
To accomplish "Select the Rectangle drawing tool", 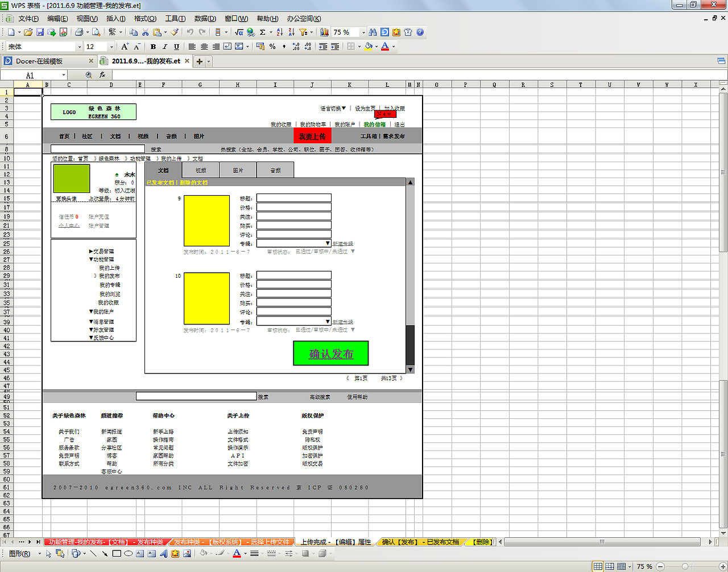I will [x=117, y=553].
